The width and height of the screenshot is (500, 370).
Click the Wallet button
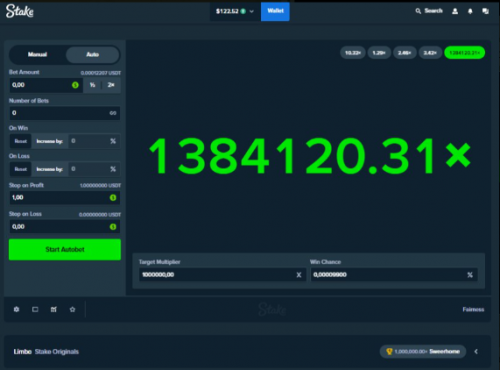[x=275, y=11]
